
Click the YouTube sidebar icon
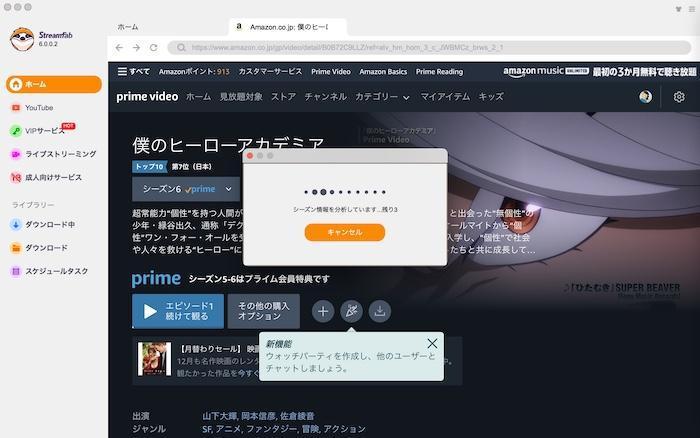(x=16, y=108)
